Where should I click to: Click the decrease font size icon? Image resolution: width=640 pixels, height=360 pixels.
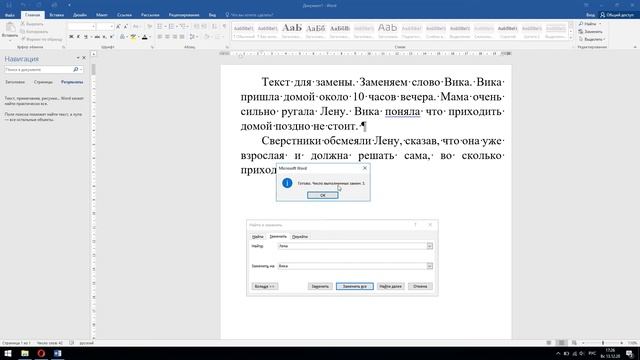[126, 26]
